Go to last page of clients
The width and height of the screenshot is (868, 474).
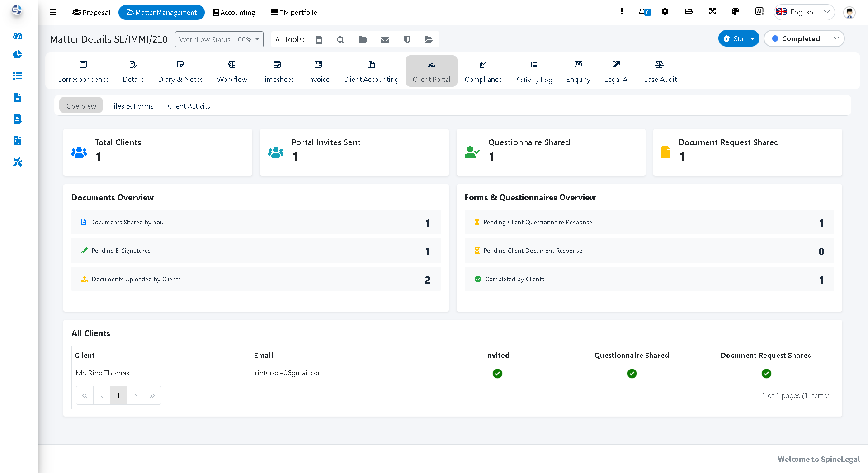[x=152, y=396]
